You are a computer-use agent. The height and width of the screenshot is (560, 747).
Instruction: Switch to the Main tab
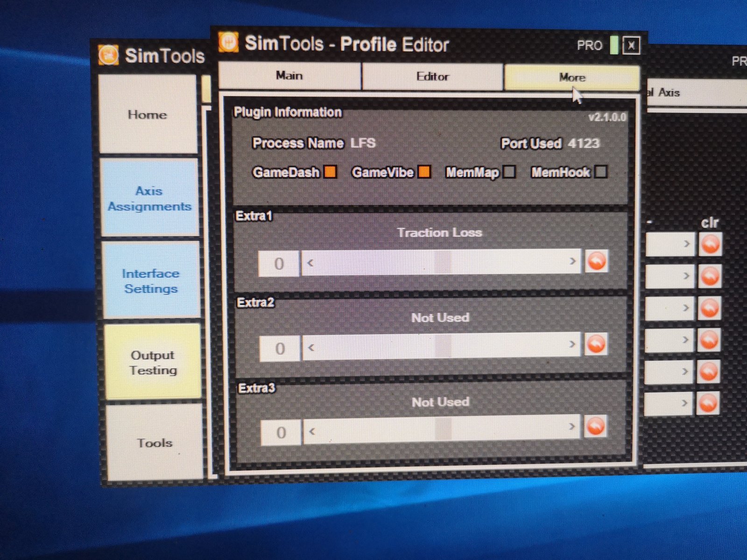pos(289,76)
